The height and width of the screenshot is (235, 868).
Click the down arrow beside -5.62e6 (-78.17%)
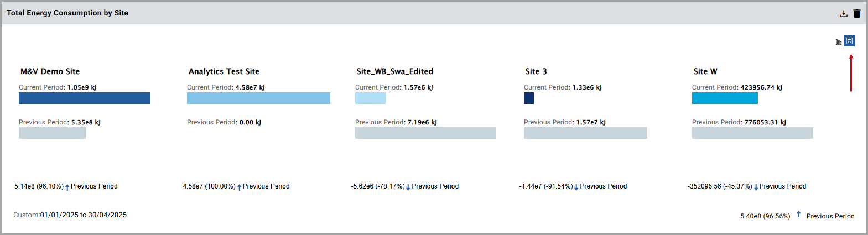pyautogui.click(x=408, y=187)
